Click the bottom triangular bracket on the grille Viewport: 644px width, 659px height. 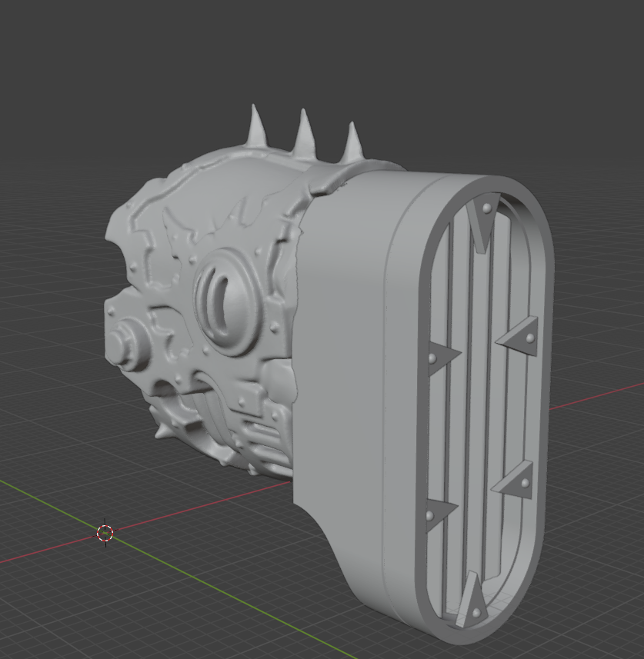click(471, 601)
